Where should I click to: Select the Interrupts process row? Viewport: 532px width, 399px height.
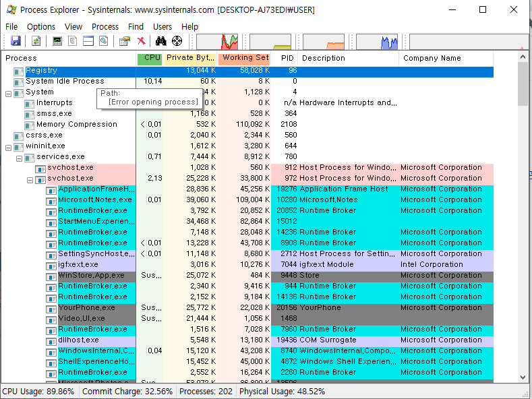(247, 103)
